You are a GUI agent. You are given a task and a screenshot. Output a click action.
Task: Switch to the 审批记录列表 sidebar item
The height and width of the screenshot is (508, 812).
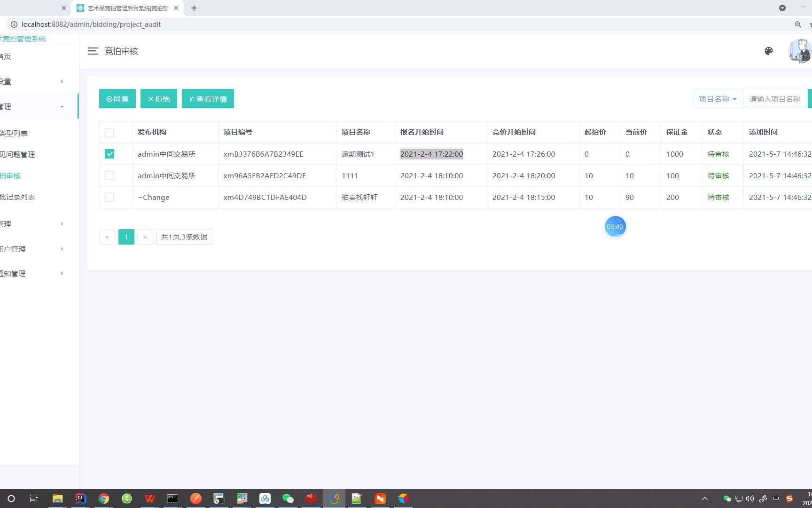point(19,197)
